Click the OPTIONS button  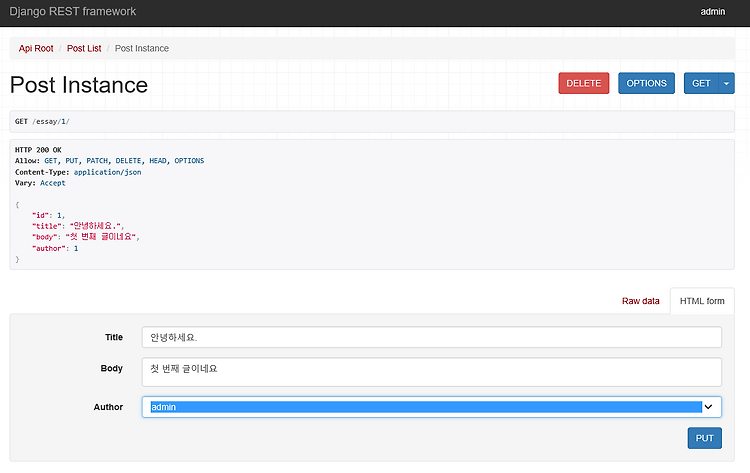646,83
